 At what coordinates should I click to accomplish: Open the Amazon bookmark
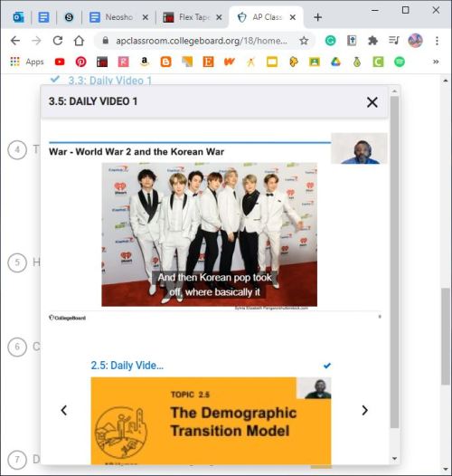145,62
